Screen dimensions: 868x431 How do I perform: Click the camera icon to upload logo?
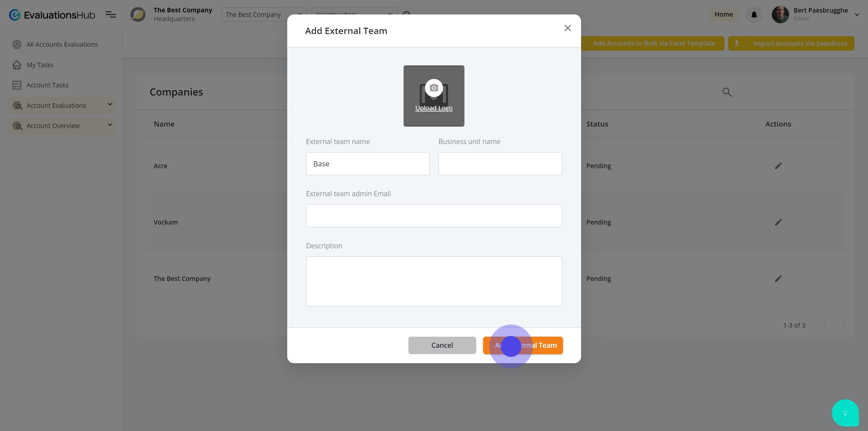(x=434, y=88)
